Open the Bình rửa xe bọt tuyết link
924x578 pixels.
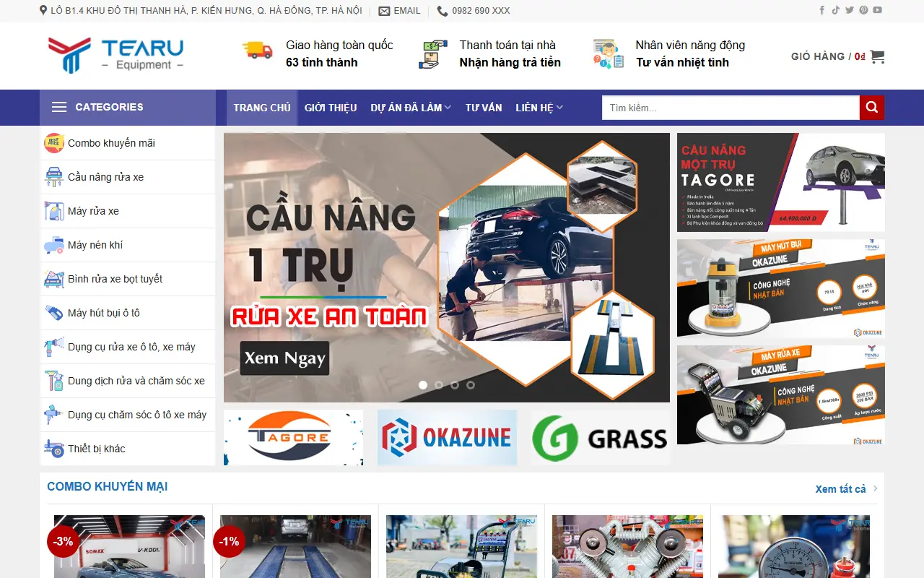pos(115,279)
